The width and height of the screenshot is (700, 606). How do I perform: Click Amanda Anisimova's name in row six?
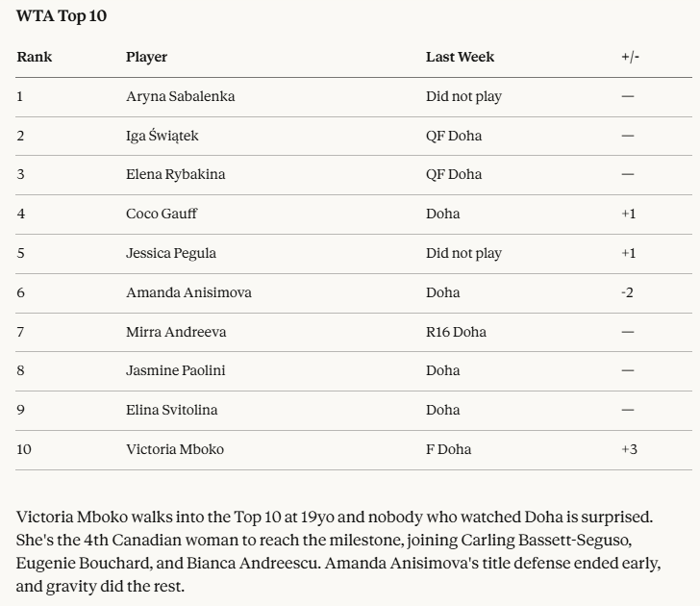tap(188, 292)
